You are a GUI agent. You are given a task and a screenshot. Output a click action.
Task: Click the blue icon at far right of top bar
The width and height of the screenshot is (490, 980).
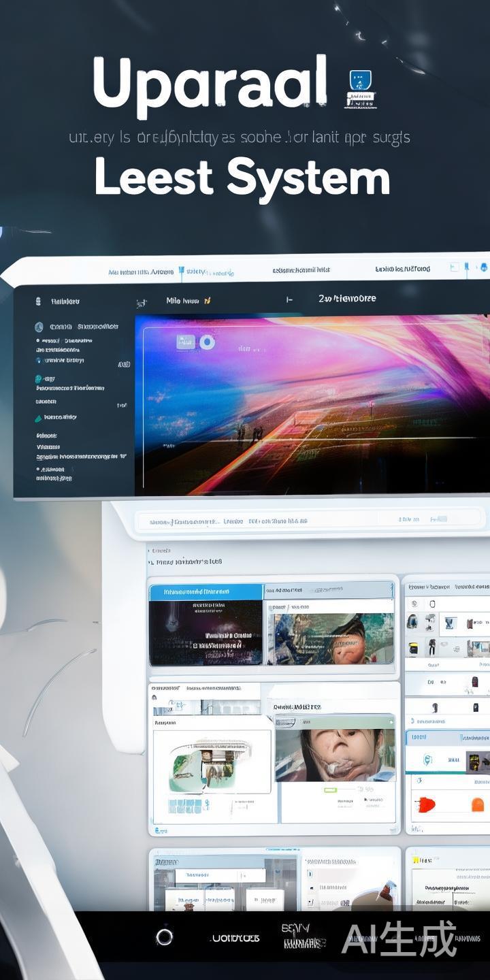click(483, 268)
